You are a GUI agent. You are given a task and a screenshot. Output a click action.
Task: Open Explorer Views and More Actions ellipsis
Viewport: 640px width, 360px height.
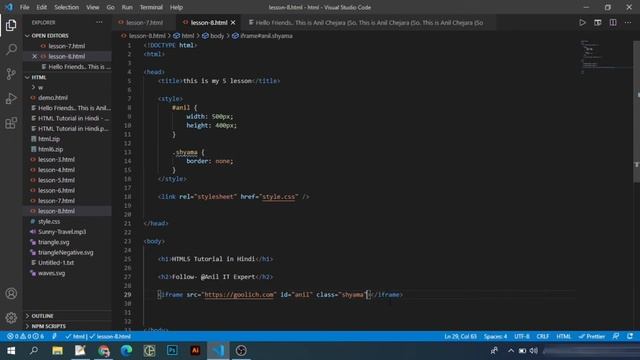(99, 22)
